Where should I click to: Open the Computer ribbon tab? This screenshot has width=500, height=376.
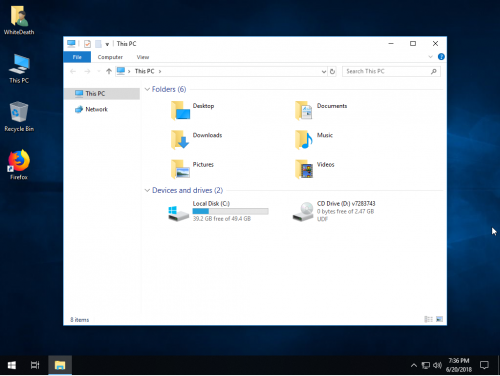click(x=110, y=57)
